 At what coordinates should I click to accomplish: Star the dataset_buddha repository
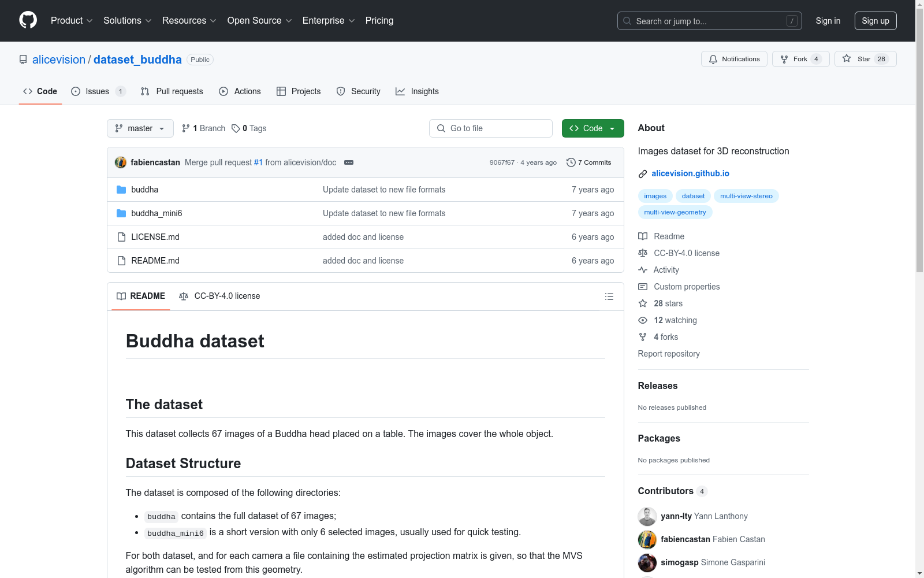(x=865, y=59)
